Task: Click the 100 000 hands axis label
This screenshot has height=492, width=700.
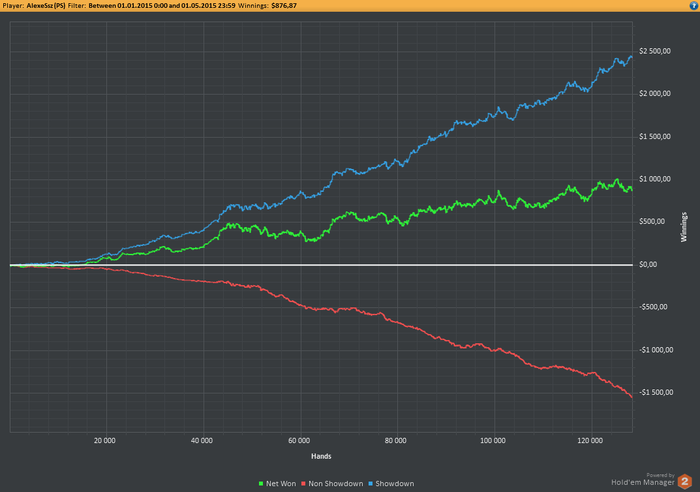Action: (x=493, y=441)
